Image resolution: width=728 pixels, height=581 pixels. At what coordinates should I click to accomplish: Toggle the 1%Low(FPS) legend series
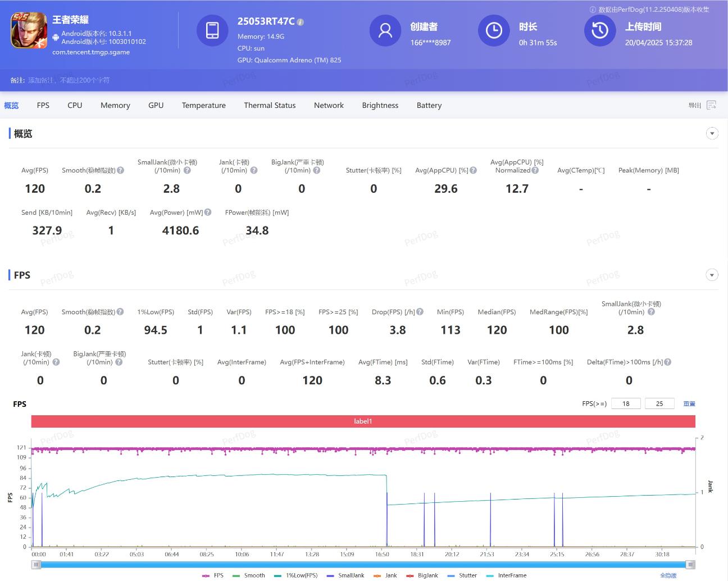(x=296, y=575)
